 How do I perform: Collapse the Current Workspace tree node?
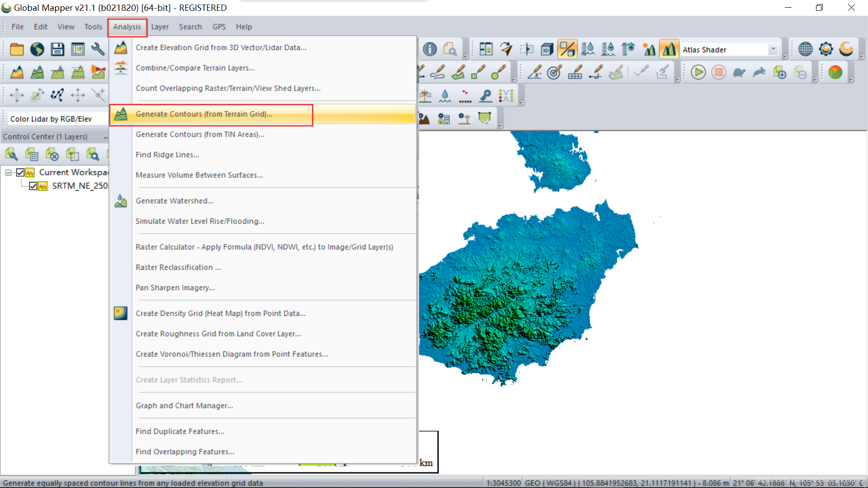point(8,172)
